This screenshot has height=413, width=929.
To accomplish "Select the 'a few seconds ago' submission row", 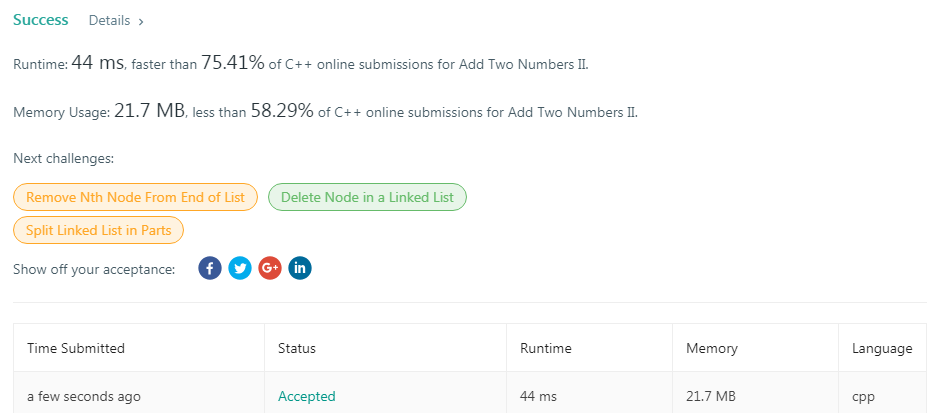I will point(84,396).
